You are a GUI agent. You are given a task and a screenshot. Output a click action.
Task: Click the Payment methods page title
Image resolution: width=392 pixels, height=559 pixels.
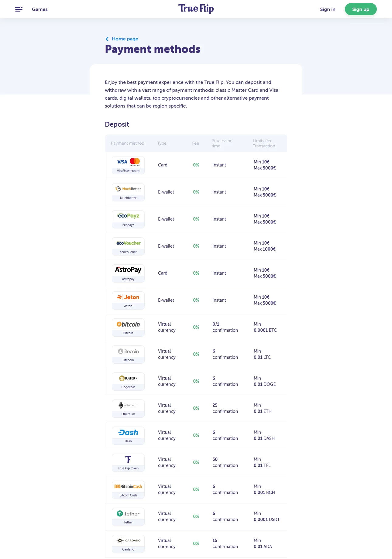pos(153,49)
